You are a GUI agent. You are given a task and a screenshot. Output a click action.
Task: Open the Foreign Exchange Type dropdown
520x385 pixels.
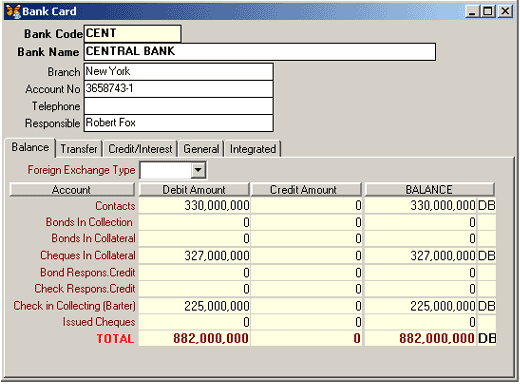coord(198,170)
